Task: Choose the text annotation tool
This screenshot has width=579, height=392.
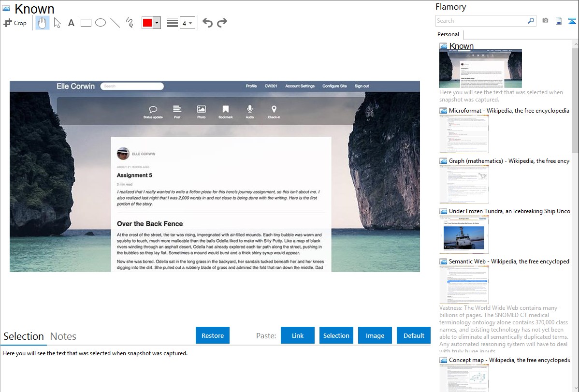Action: tap(71, 23)
